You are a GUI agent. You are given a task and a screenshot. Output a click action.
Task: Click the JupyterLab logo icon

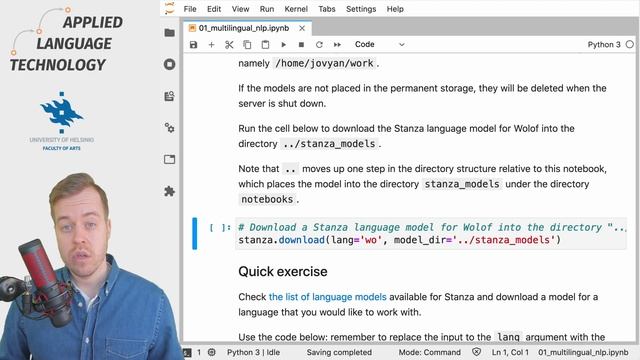(x=169, y=9)
